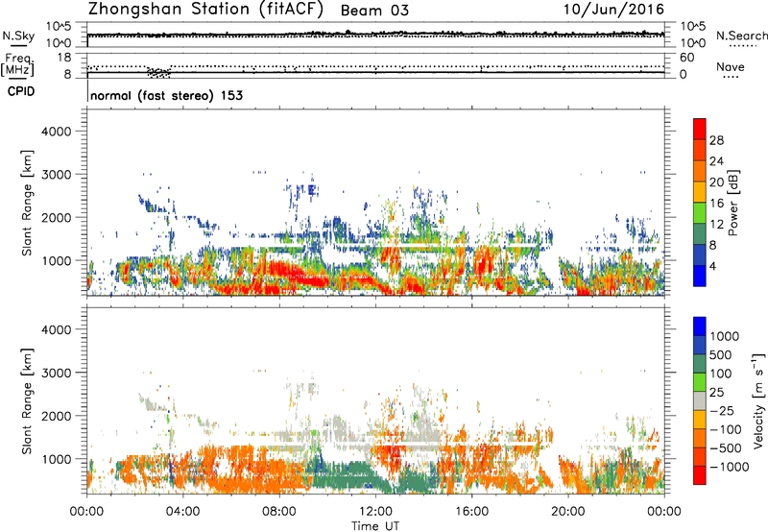Click the '18' frequency tick label

pos(64,58)
